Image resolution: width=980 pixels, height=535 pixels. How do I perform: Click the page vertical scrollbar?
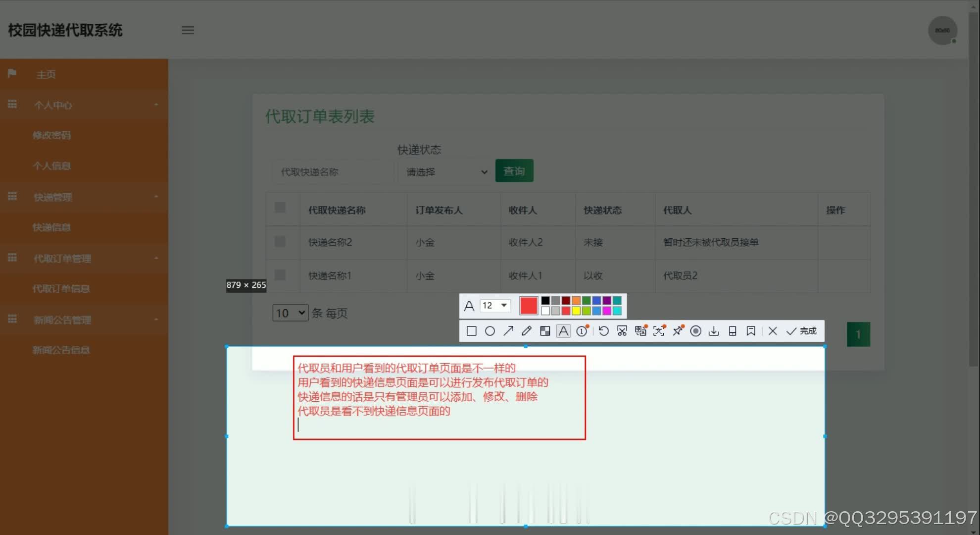(974, 188)
